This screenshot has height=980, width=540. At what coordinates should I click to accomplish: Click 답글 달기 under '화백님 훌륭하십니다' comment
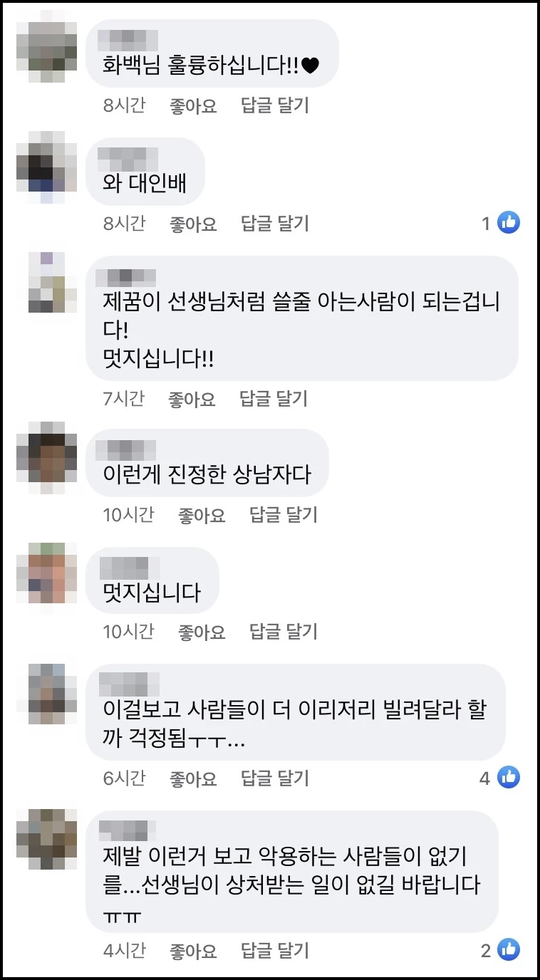pyautogui.click(x=275, y=105)
